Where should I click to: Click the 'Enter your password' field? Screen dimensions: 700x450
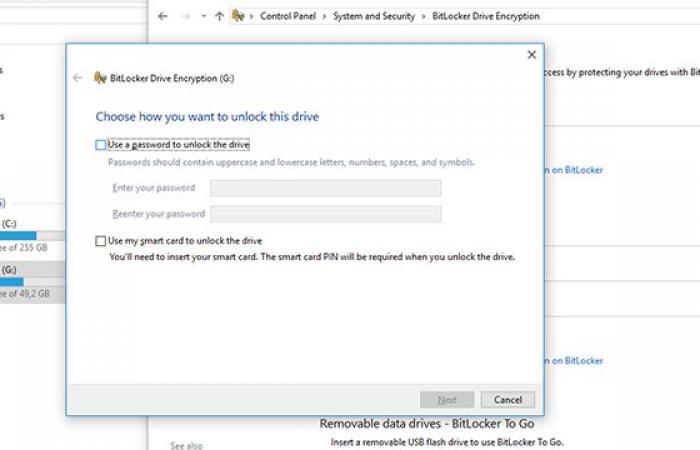pos(325,188)
